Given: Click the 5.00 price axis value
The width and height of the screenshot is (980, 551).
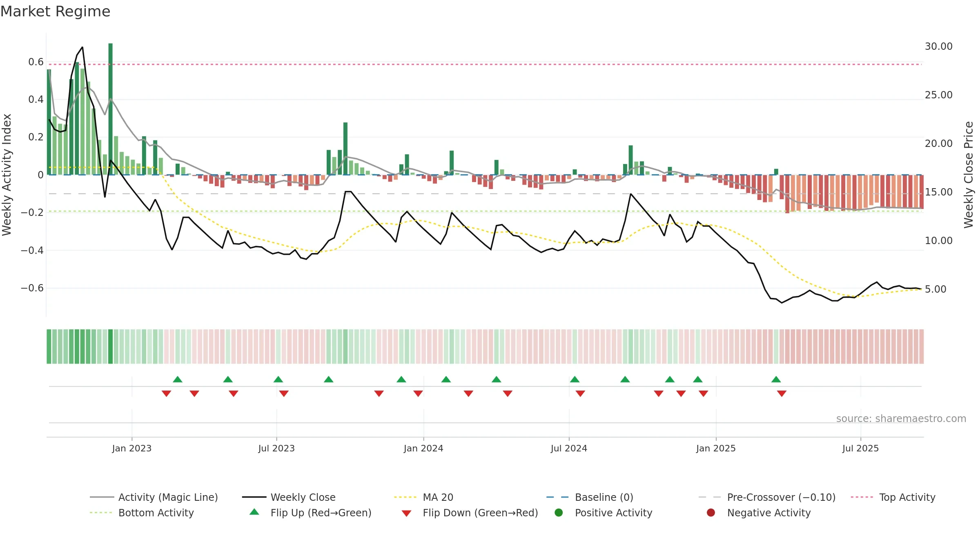Looking at the screenshot, I should pos(935,289).
